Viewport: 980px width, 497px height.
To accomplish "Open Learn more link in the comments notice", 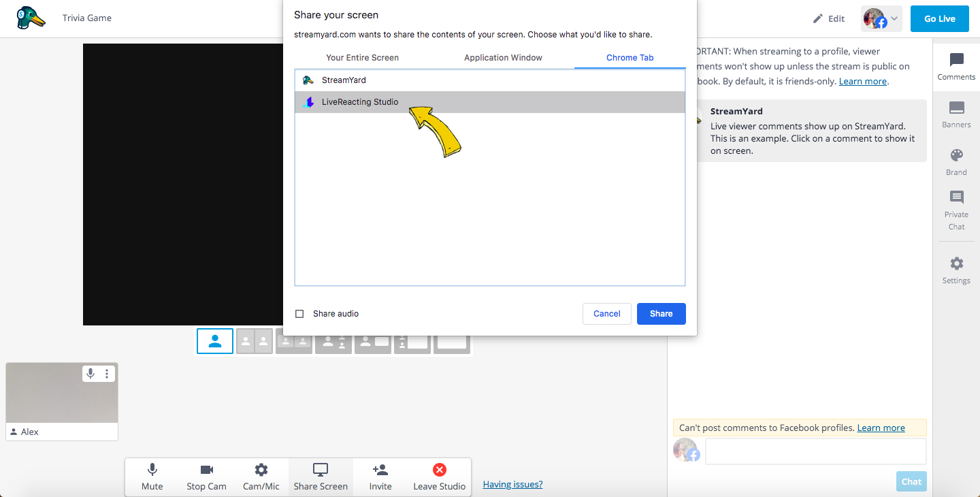I will pos(863,81).
